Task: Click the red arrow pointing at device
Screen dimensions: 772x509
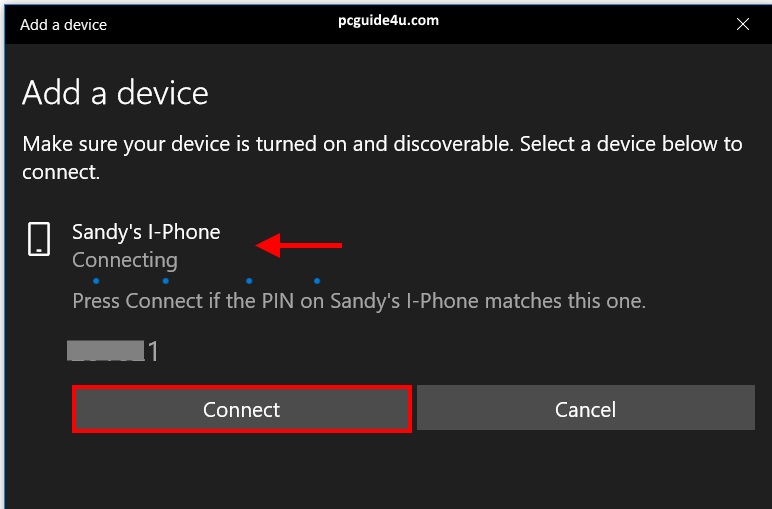Action: [300, 245]
